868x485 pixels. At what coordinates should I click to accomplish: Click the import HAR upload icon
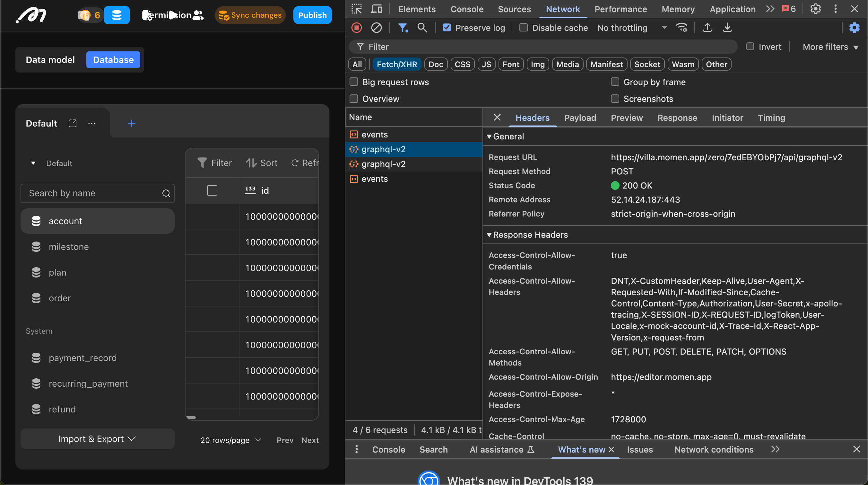point(707,28)
